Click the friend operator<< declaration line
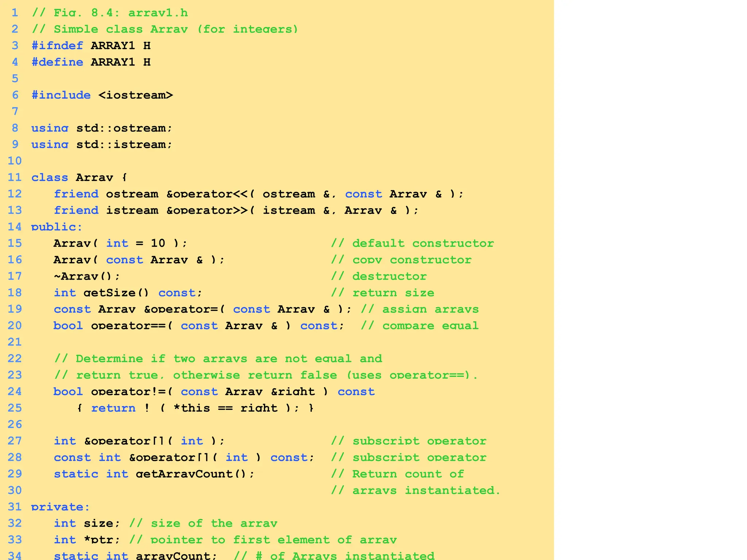Screen dimensions: 747x560 pyautogui.click(x=259, y=194)
